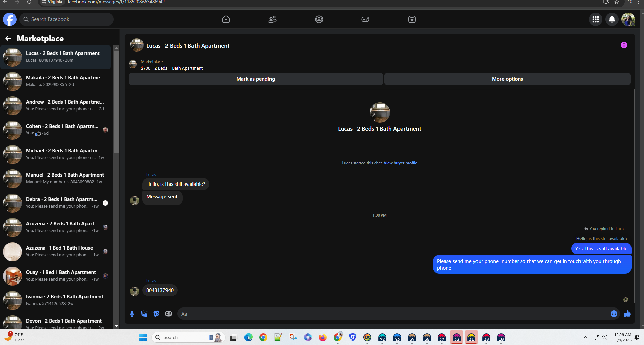Open the conversation information icon

click(x=624, y=45)
